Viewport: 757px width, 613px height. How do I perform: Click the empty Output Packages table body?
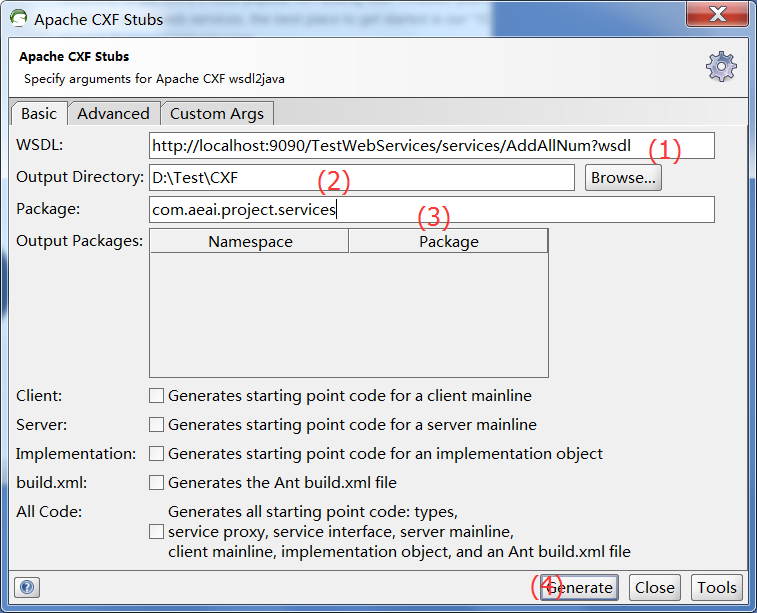click(x=349, y=315)
